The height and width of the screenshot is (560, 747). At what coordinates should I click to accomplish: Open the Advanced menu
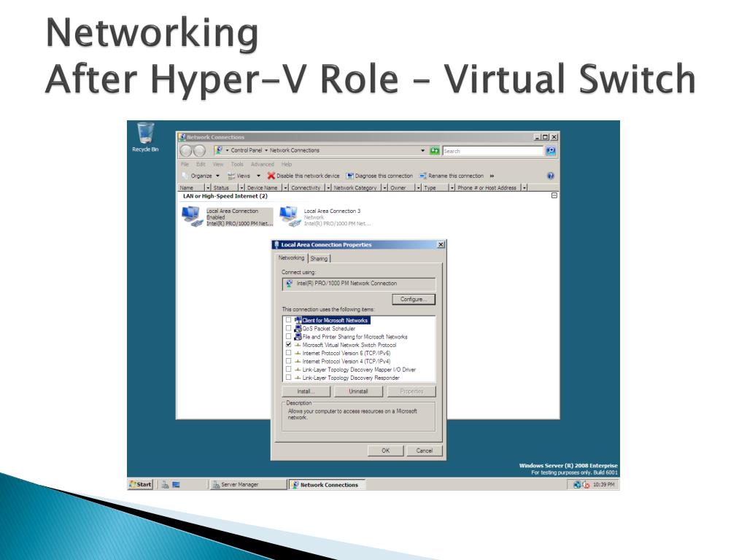click(263, 164)
